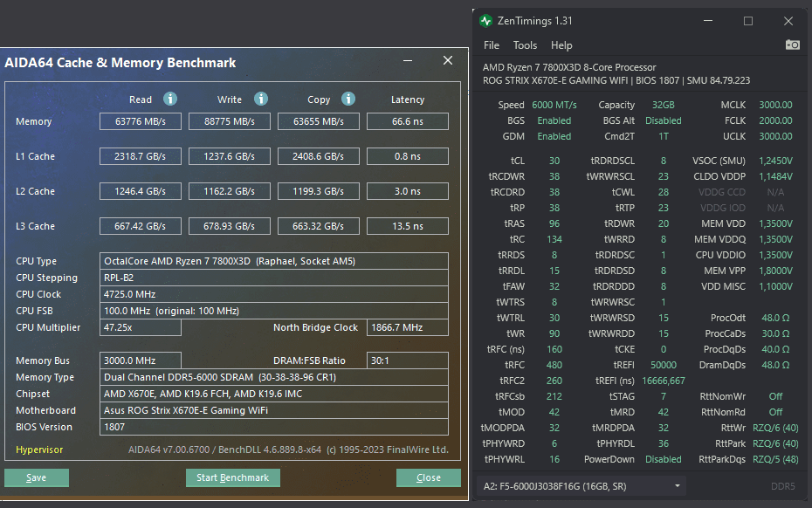Click the Read info icon in AIDA64
The image size is (812, 508).
pyautogui.click(x=170, y=99)
